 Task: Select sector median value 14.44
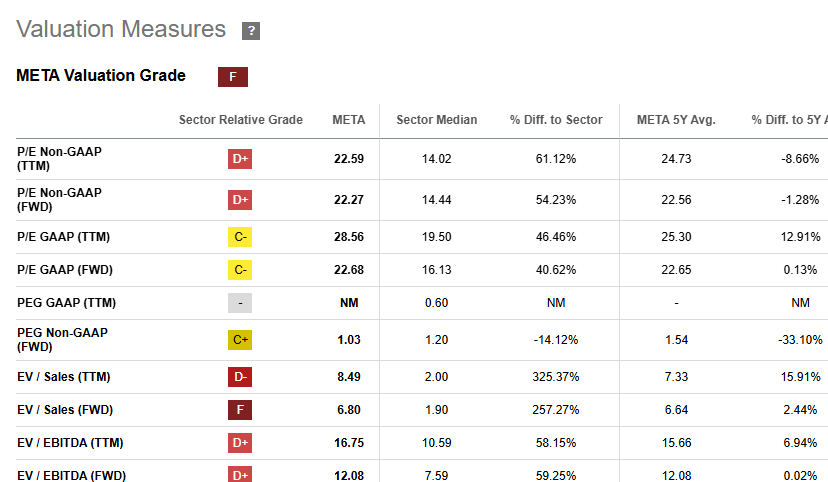click(x=437, y=200)
